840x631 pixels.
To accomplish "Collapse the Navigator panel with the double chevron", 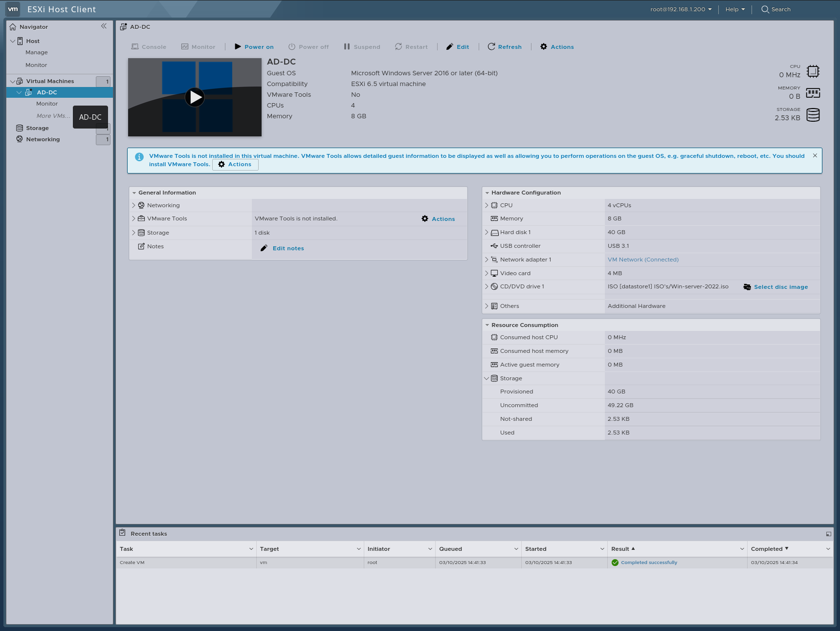I will (x=104, y=26).
